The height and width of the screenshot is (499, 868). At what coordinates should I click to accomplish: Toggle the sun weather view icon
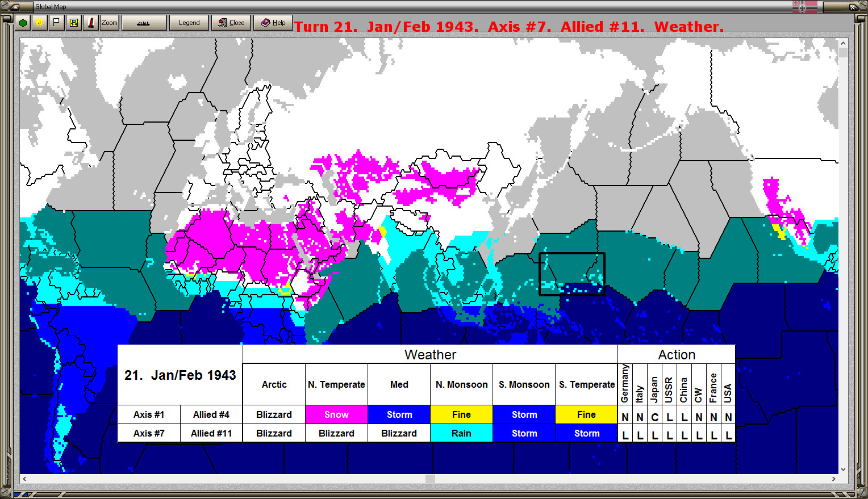click(x=39, y=23)
